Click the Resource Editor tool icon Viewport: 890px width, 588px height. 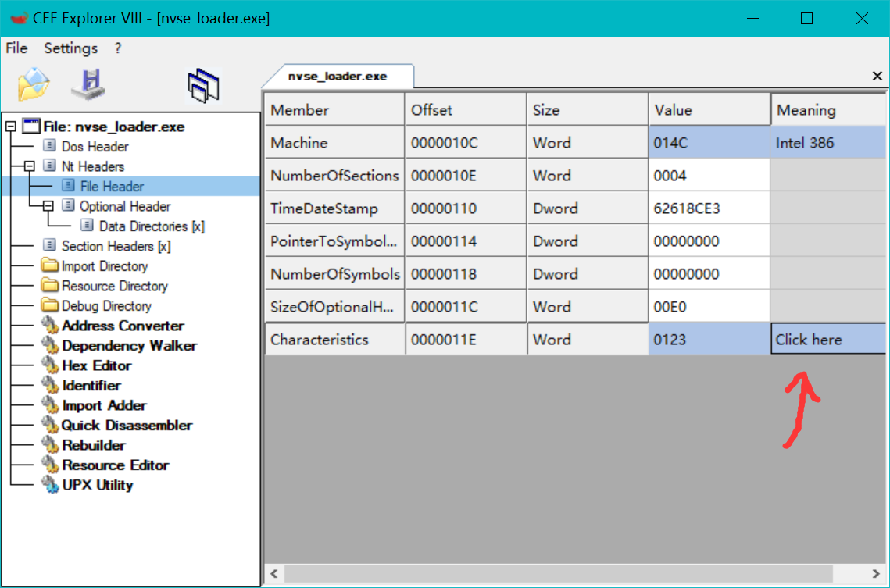coord(50,465)
